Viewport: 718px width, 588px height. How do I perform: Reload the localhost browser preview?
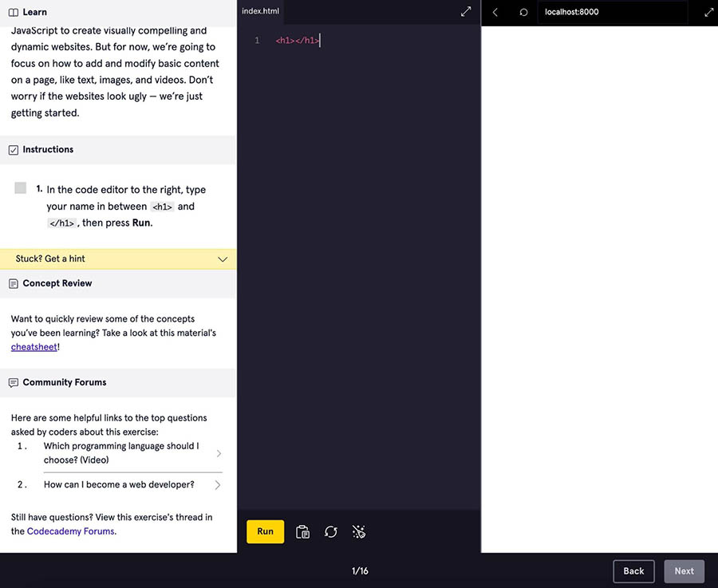pos(523,12)
